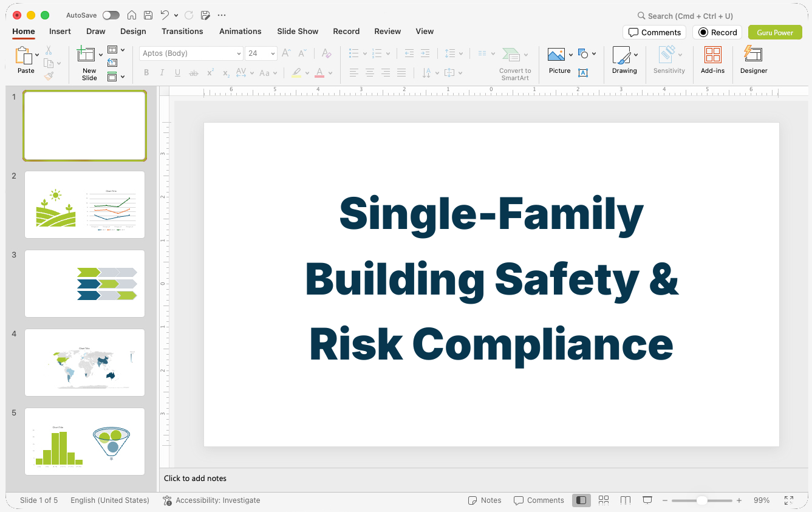The height and width of the screenshot is (512, 812).
Task: Click the zoom slider handle
Action: (701, 500)
